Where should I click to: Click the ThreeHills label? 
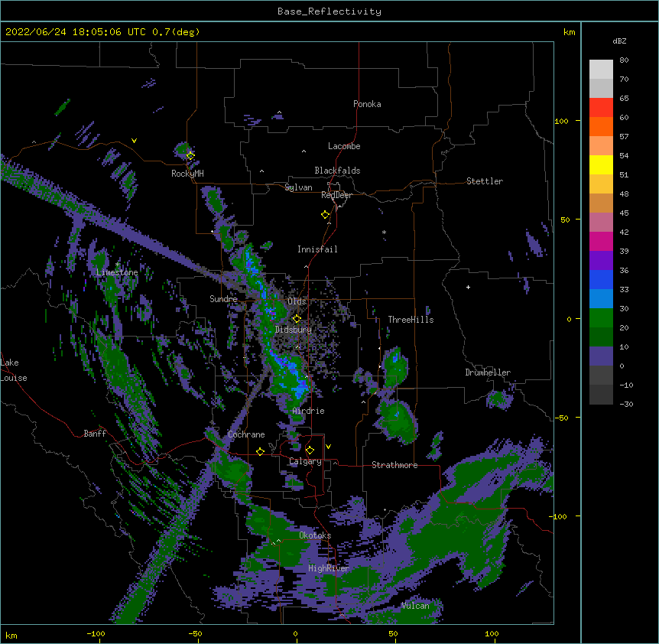(x=411, y=320)
